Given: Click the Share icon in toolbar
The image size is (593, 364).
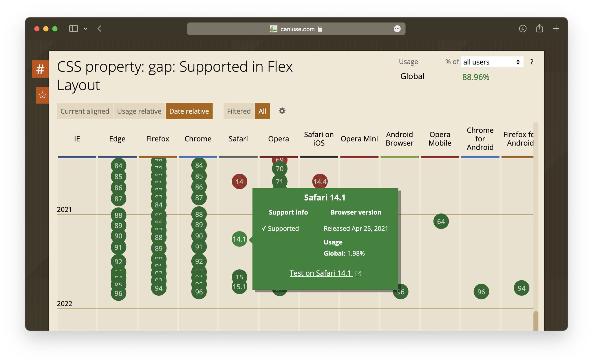Looking at the screenshot, I should [x=539, y=29].
